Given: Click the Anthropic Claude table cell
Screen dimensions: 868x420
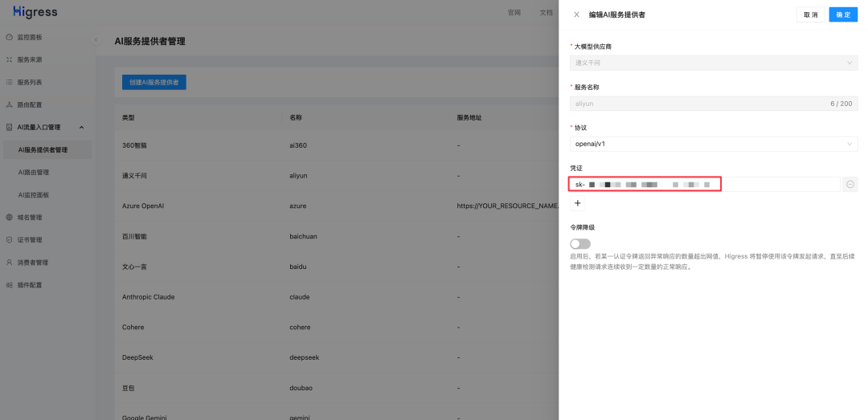Looking at the screenshot, I should point(149,297).
